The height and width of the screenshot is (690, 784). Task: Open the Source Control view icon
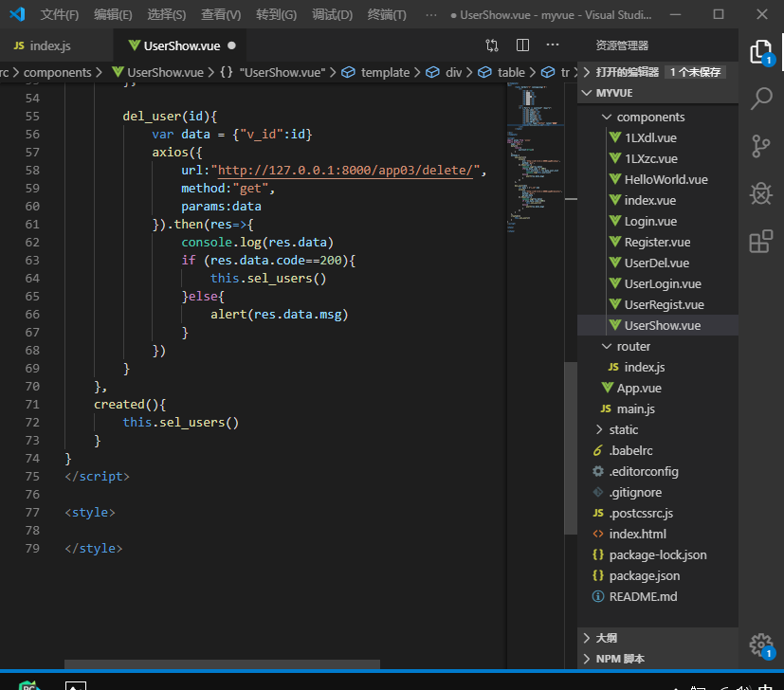[x=760, y=145]
